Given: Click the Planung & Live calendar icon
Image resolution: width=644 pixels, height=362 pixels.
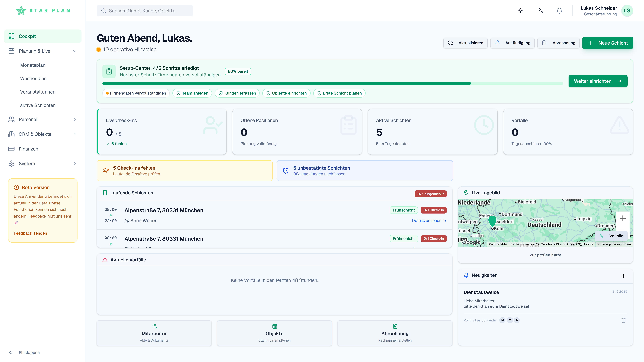Looking at the screenshot, I should pos(11,51).
